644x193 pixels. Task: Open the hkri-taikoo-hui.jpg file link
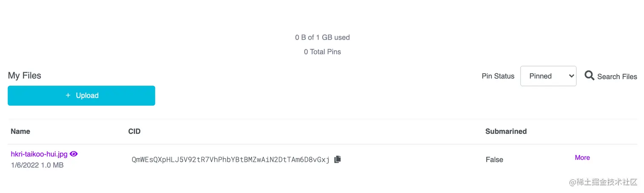click(x=39, y=154)
